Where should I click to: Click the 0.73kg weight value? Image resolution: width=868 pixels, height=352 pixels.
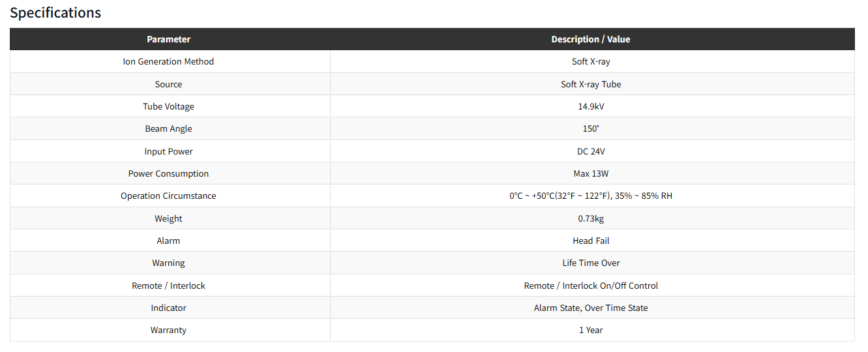(x=591, y=218)
